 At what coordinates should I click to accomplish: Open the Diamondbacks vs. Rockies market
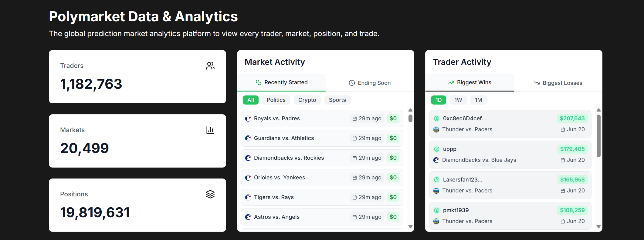pyautogui.click(x=322, y=158)
